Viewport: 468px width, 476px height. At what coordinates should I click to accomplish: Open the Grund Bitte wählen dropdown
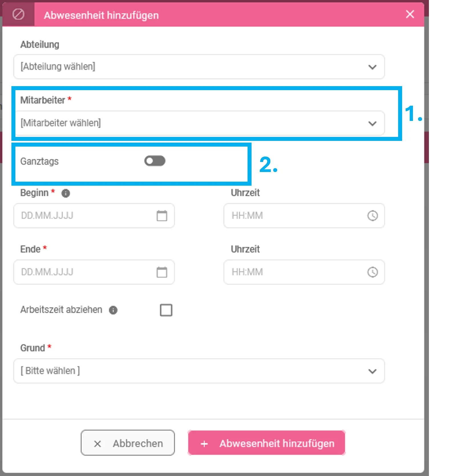pos(199,371)
